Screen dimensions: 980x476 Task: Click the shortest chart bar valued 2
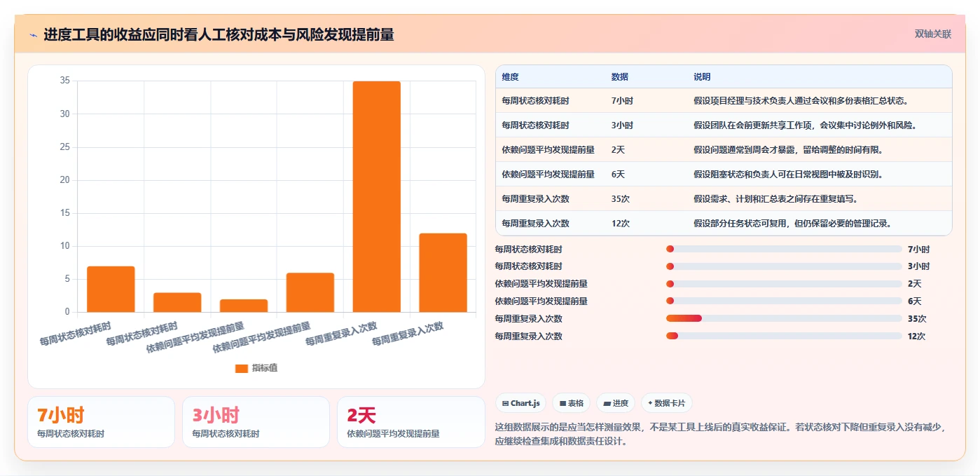pos(244,306)
